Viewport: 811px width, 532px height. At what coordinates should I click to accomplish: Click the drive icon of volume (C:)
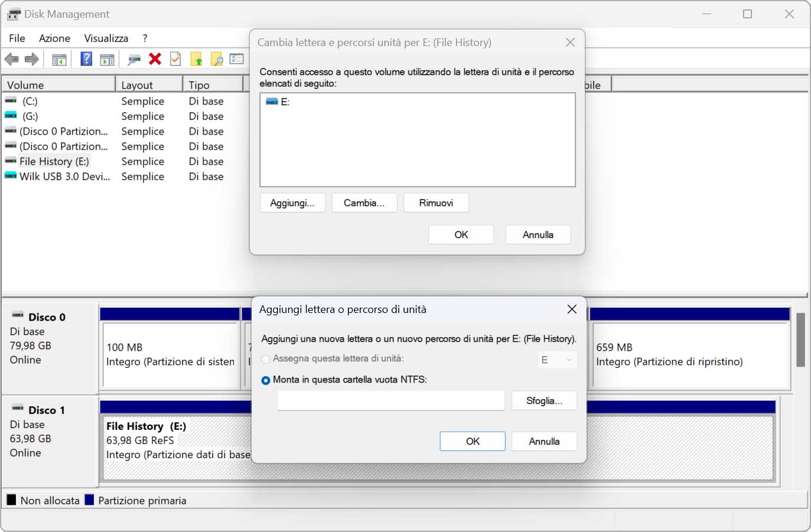point(11,101)
